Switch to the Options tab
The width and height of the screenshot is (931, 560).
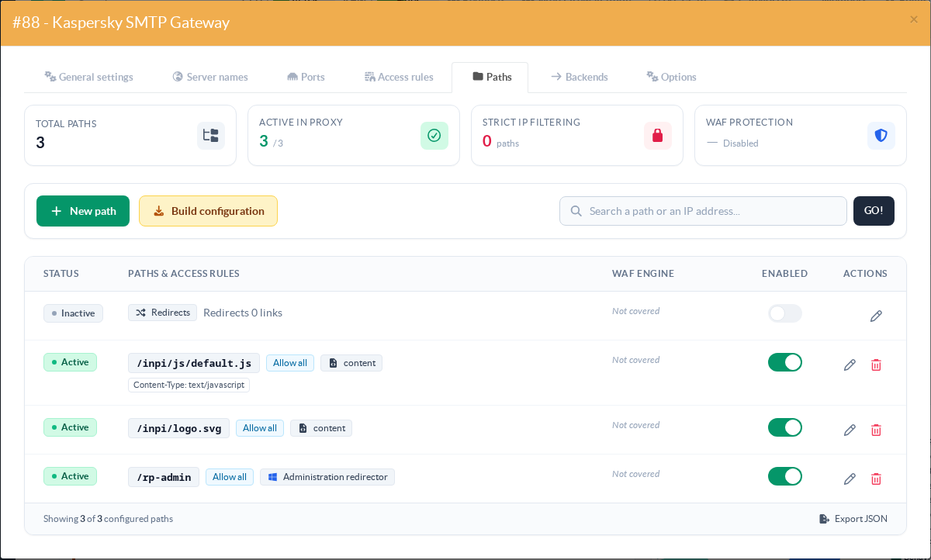point(671,77)
